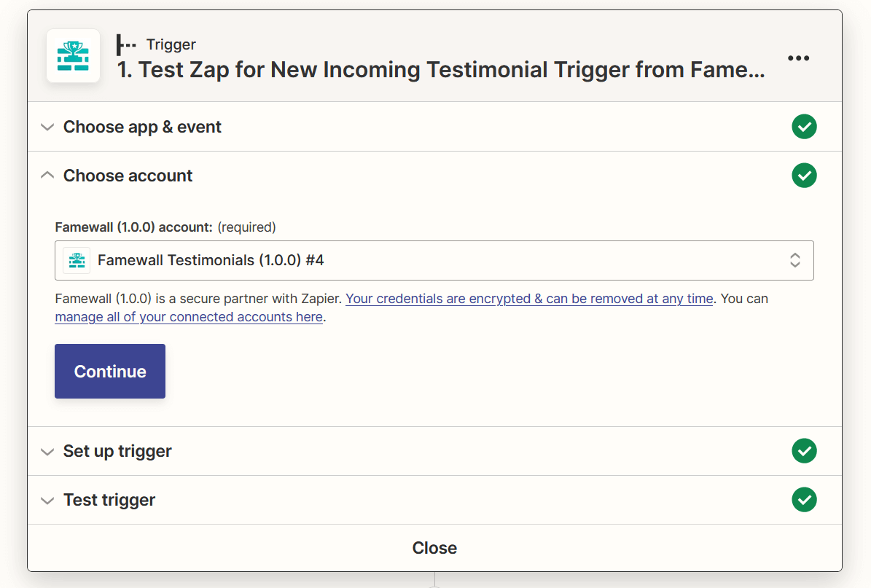
Task: Close the trigger panel with Close button
Action: coord(434,548)
